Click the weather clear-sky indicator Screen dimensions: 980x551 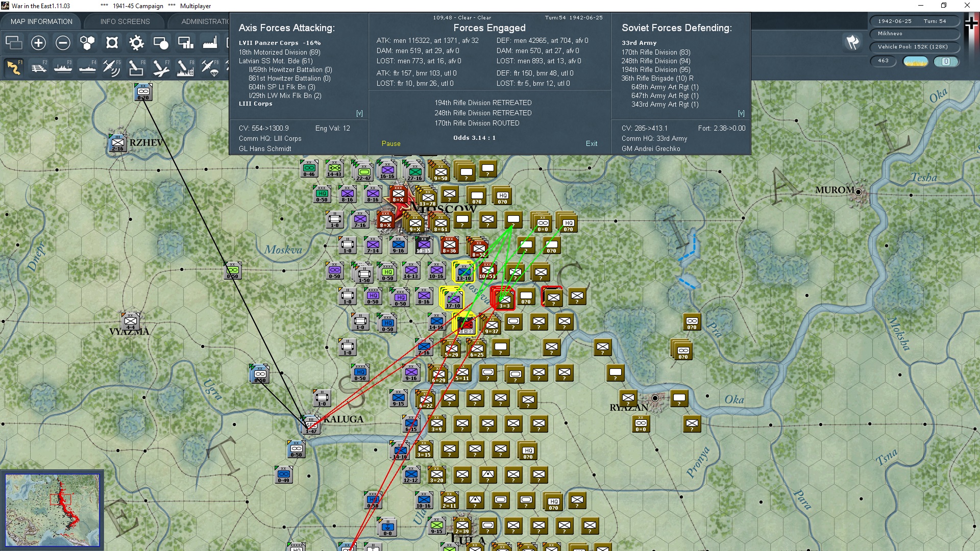(916, 61)
